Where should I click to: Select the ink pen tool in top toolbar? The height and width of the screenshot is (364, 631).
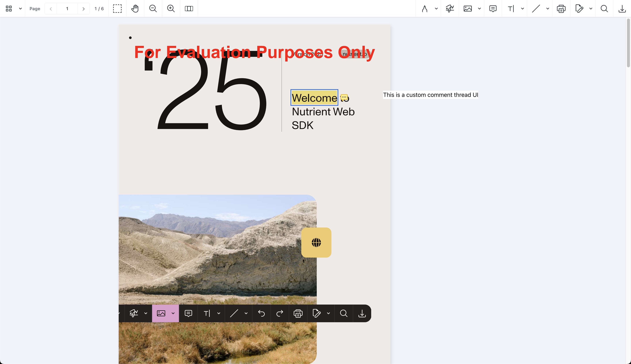(425, 9)
